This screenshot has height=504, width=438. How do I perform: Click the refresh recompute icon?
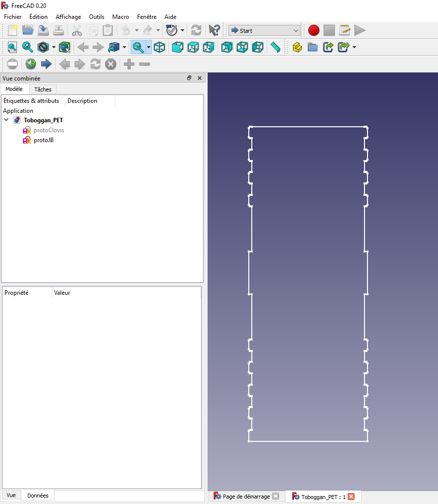click(196, 30)
